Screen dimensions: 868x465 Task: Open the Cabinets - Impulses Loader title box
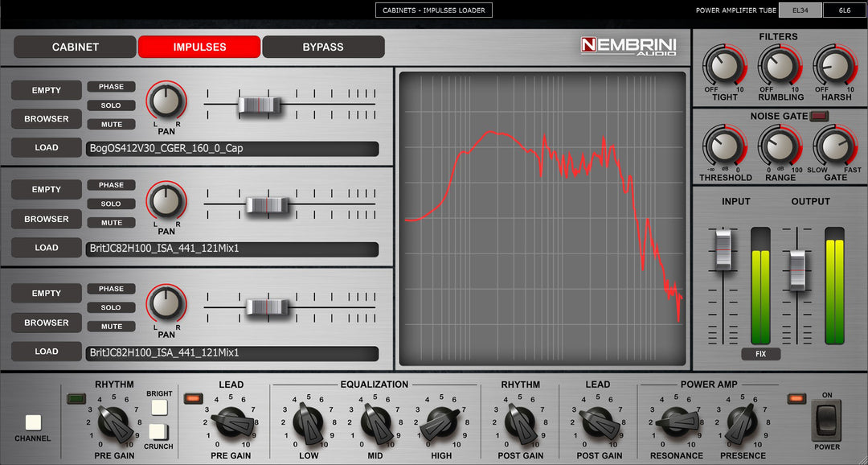(433, 10)
